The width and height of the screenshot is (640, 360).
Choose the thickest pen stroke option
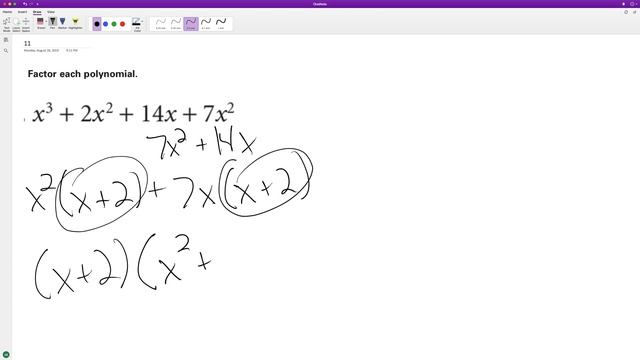[221, 24]
